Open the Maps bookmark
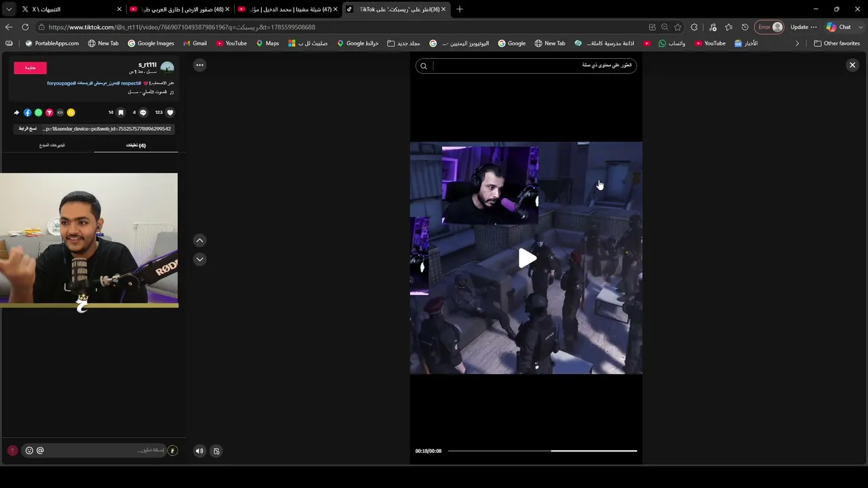This screenshot has width=868, height=488. (x=267, y=43)
